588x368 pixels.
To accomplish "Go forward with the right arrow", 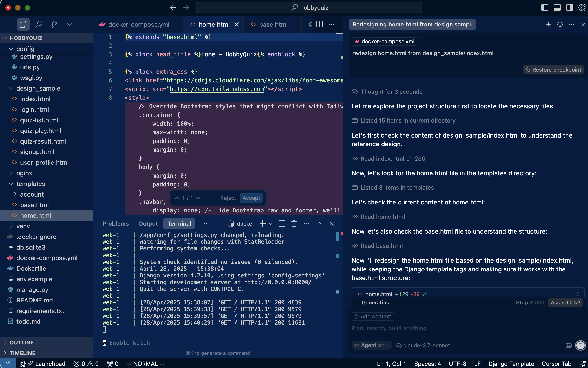I will [186, 7].
